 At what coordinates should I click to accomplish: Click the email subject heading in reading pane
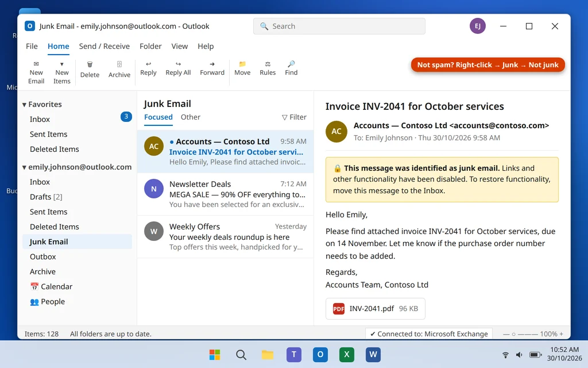(415, 106)
